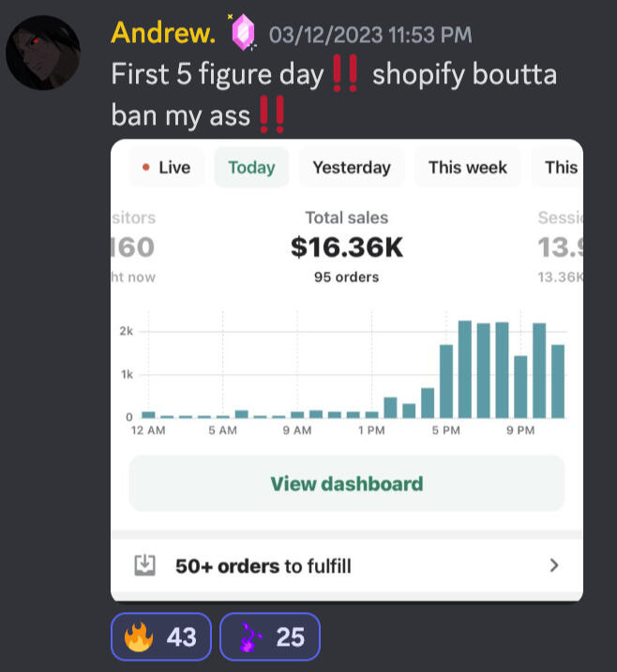
Task: Switch to the Yesterday tab
Action: [352, 168]
